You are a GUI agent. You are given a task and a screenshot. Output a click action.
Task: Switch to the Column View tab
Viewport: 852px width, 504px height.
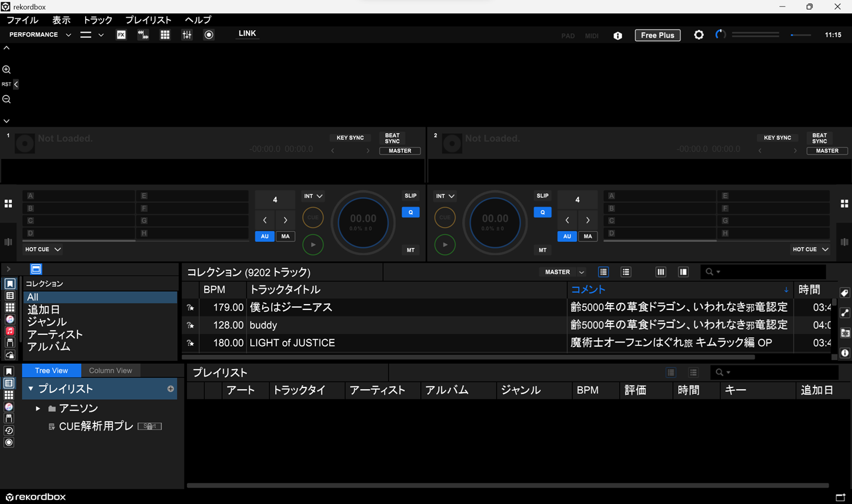(x=111, y=370)
